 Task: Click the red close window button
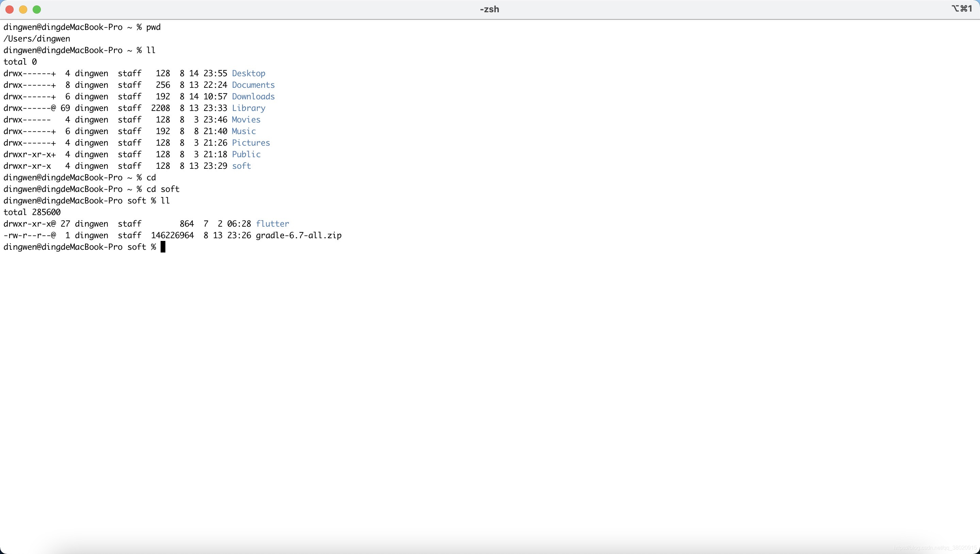pyautogui.click(x=10, y=10)
